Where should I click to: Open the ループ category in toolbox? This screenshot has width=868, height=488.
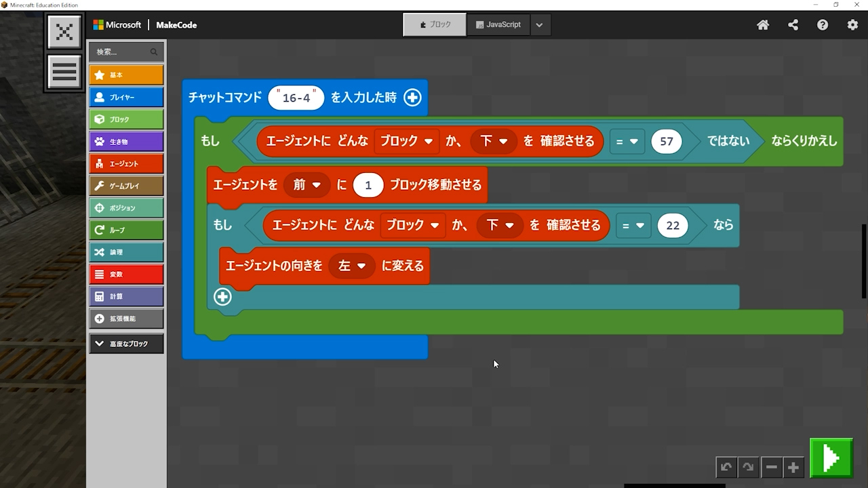coord(126,230)
